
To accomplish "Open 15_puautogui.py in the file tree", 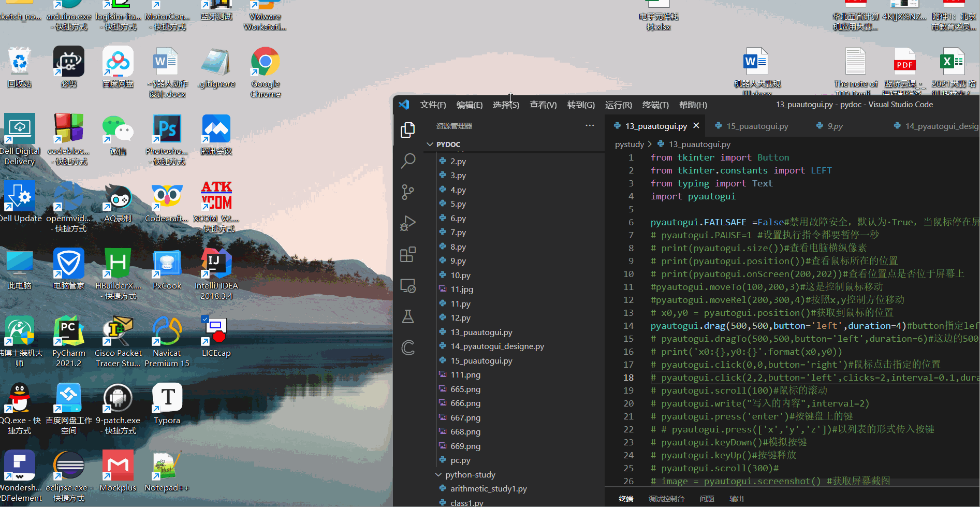I will click(481, 360).
